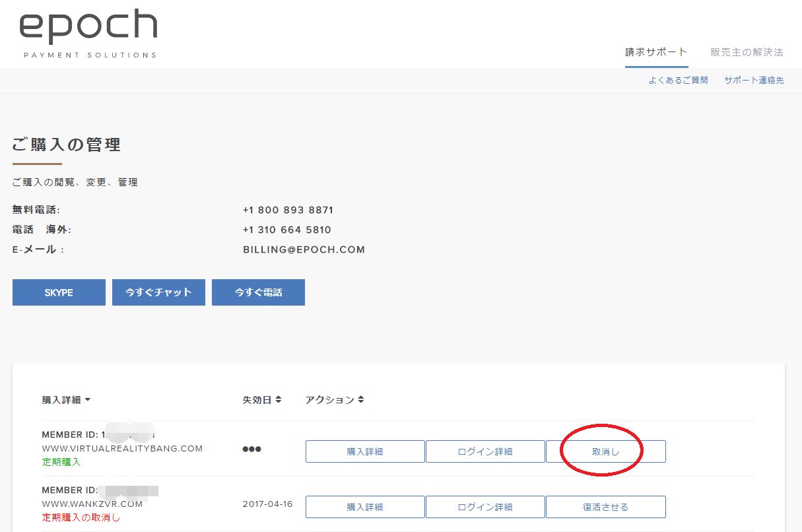This screenshot has height=532, width=802.
Task: Cancel the VIRTUALREALITYBANG subscription via 取消し
Action: tap(605, 451)
